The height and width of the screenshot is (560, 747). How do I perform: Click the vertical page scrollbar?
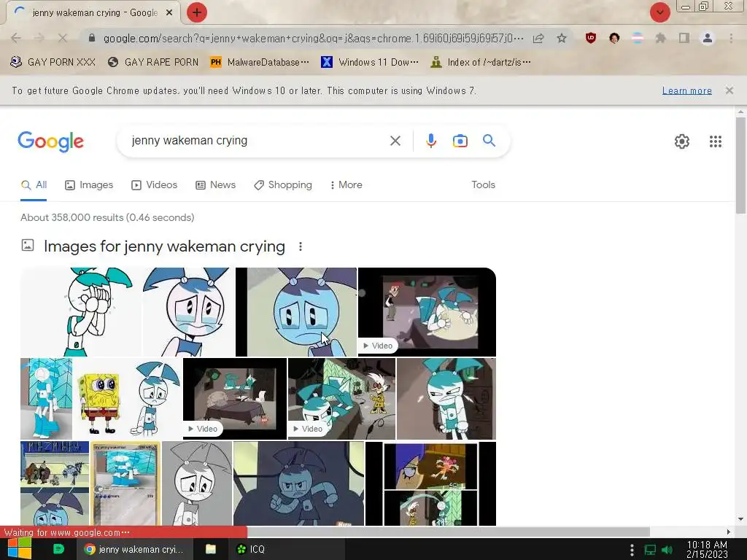click(741, 164)
